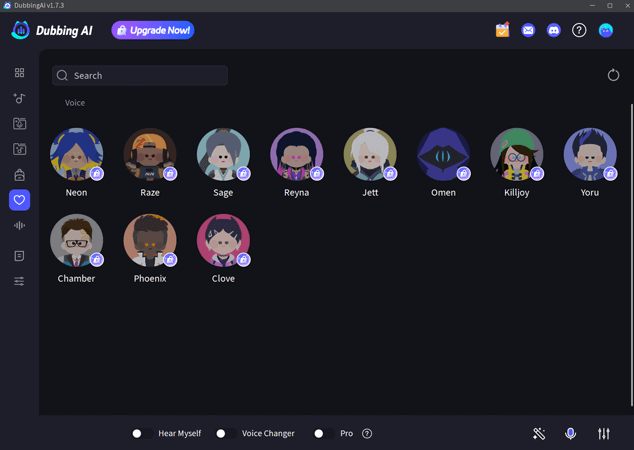Click the Chamber name label
Viewport: 634px width, 450px height.
(x=76, y=279)
